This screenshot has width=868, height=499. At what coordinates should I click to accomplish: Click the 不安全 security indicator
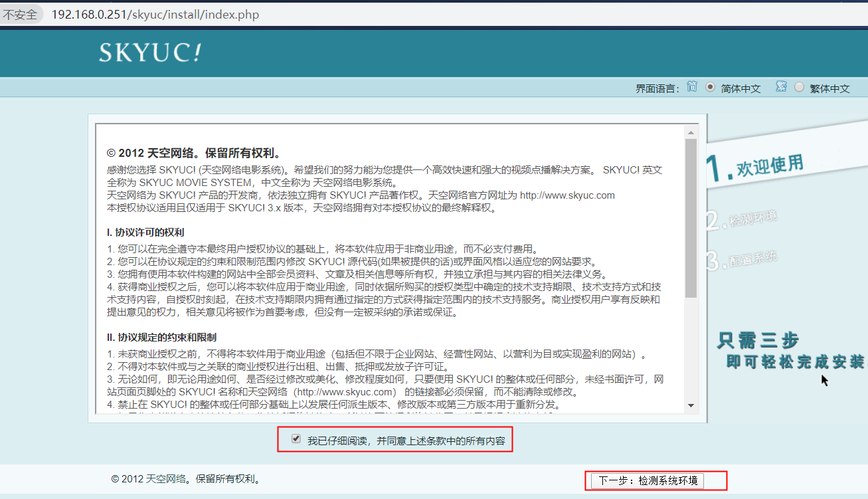point(20,15)
